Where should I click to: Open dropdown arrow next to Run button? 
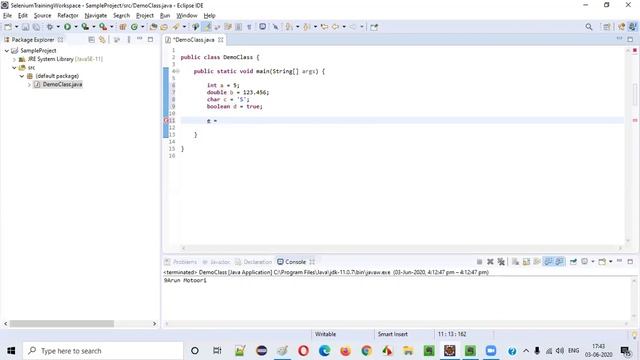pyautogui.click(x=76, y=27)
